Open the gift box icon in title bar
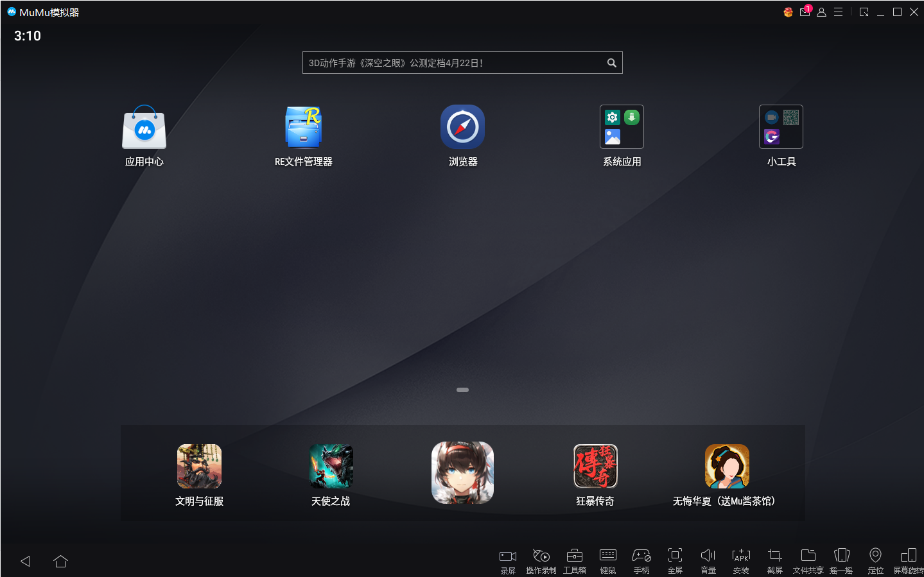924x577 pixels. tap(788, 12)
